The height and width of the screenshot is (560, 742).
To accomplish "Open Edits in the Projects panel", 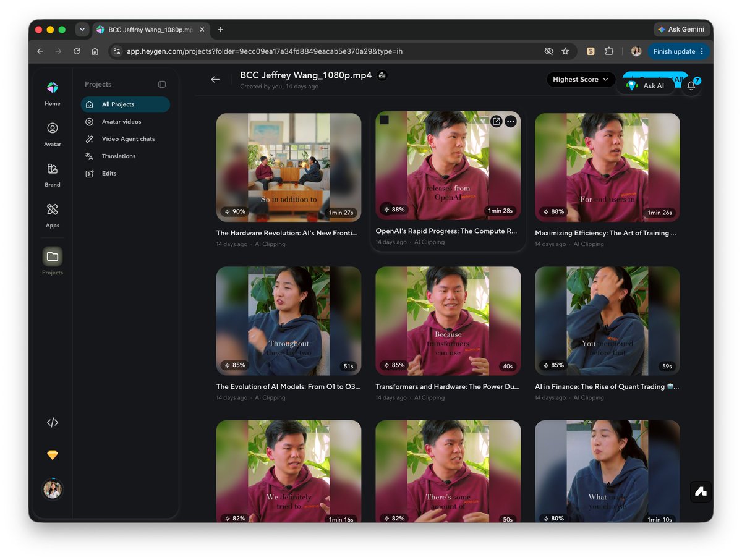I will [x=126, y=174].
